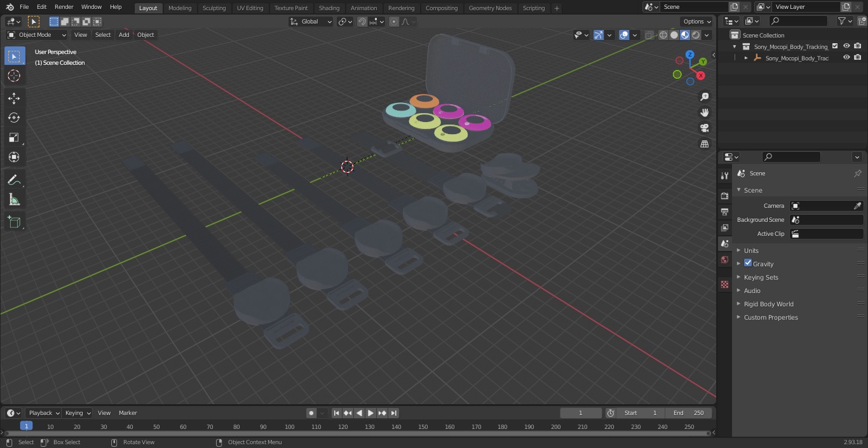Open the Playback popover in timeline
The height and width of the screenshot is (448, 868).
click(x=43, y=413)
